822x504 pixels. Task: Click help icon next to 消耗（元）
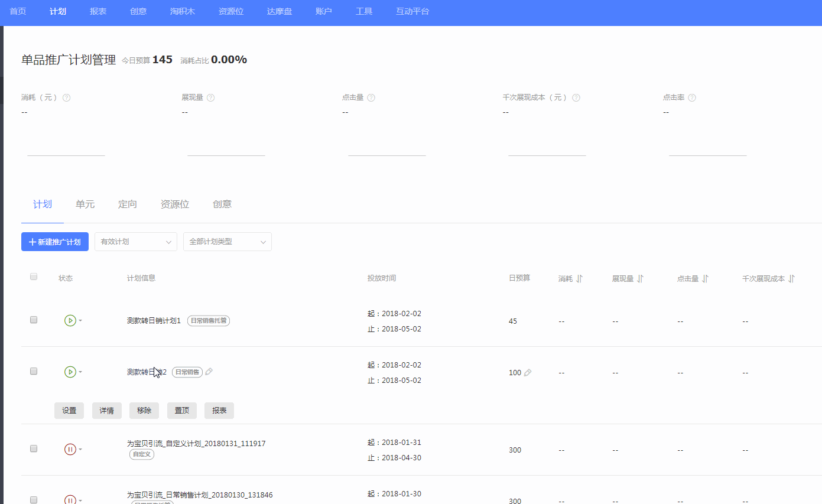pyautogui.click(x=66, y=97)
